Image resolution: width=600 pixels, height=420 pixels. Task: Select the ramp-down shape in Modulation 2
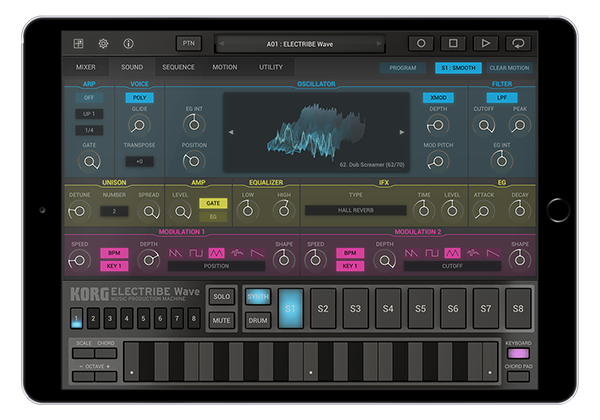493,253
